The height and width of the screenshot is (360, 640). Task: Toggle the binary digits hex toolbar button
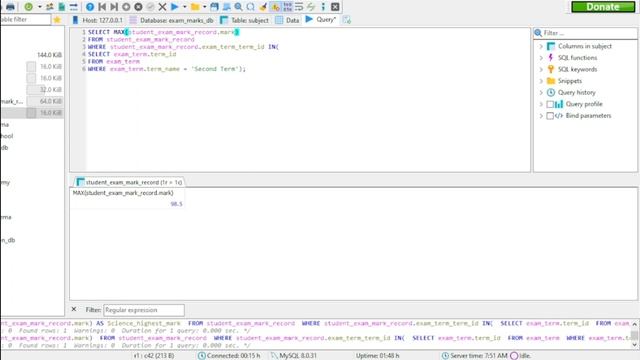(x=287, y=7)
